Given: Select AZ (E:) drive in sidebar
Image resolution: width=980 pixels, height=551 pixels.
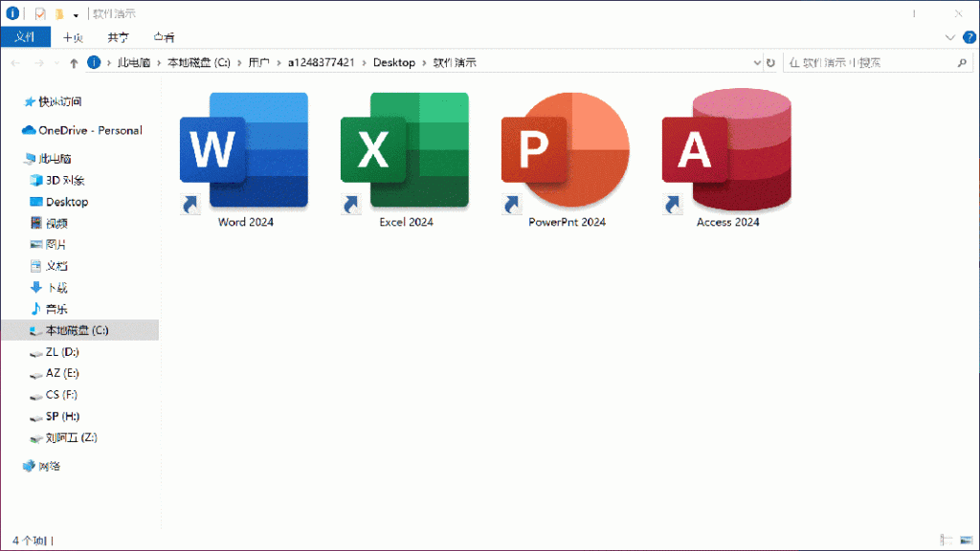Looking at the screenshot, I should click(x=62, y=373).
